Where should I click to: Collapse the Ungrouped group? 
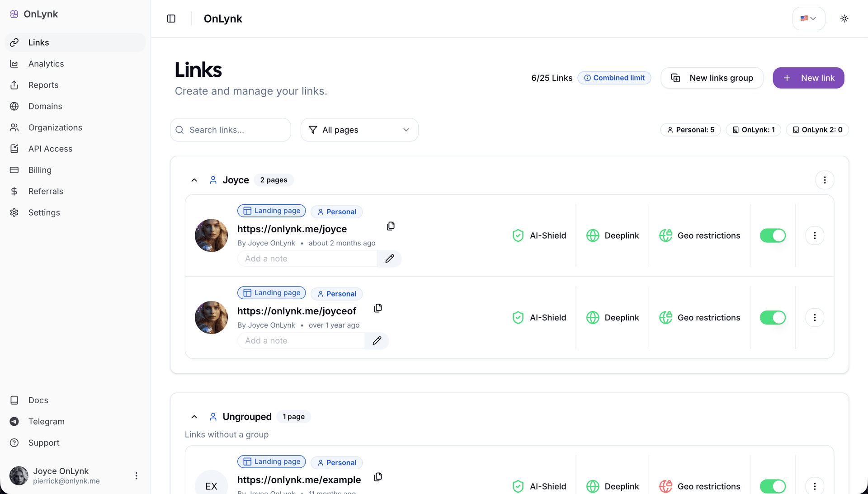pos(194,417)
